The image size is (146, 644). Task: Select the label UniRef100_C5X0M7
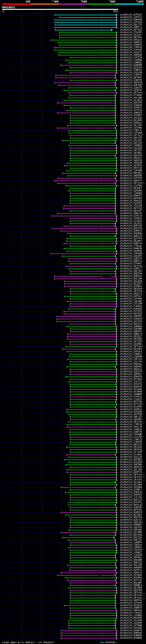131,32
